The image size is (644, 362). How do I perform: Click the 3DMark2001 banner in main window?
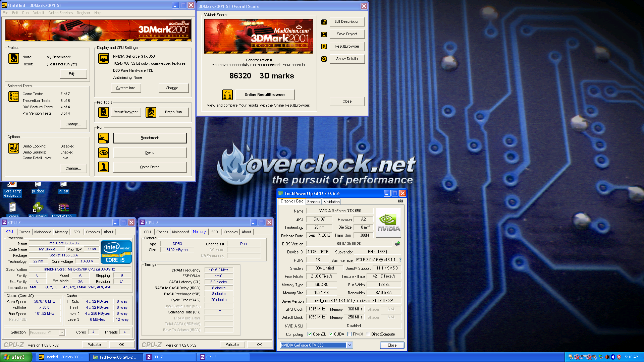98,31
